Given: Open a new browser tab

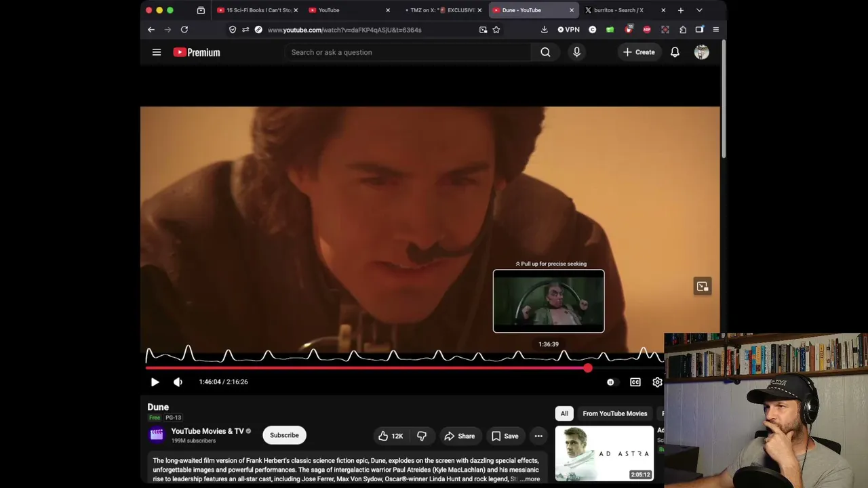Looking at the screenshot, I should click(x=681, y=10).
